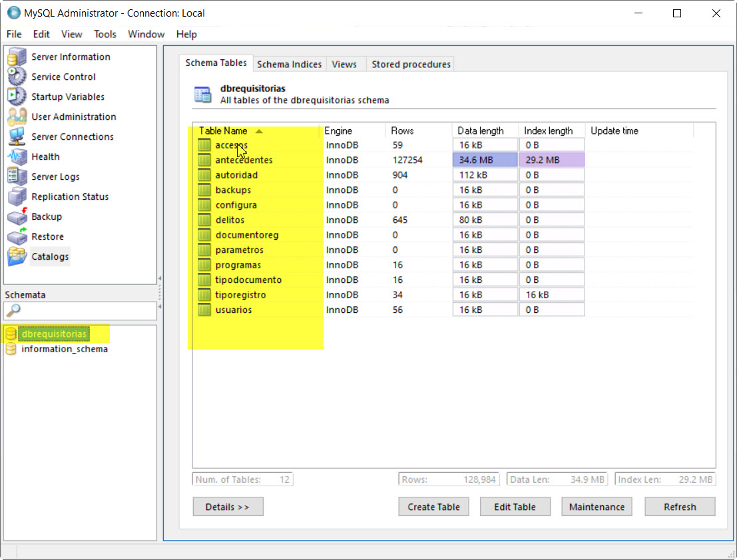
Task: Click the Create Table button
Action: (433, 507)
